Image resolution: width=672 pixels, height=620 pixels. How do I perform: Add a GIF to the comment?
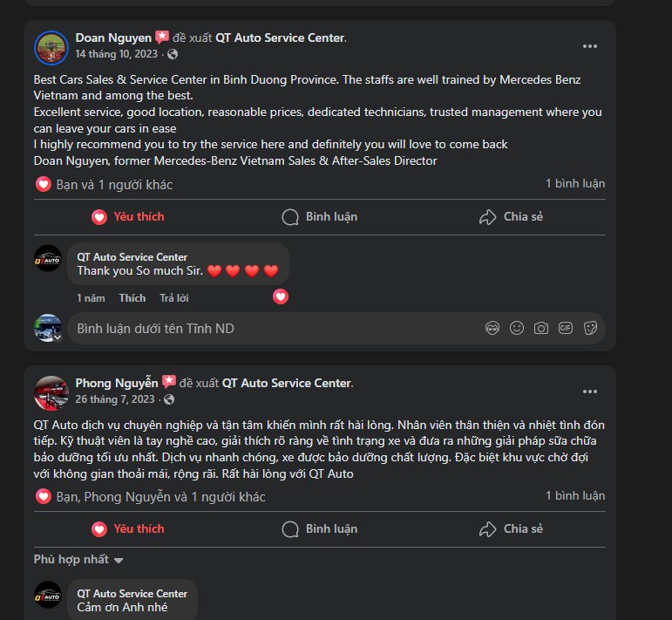click(x=566, y=329)
